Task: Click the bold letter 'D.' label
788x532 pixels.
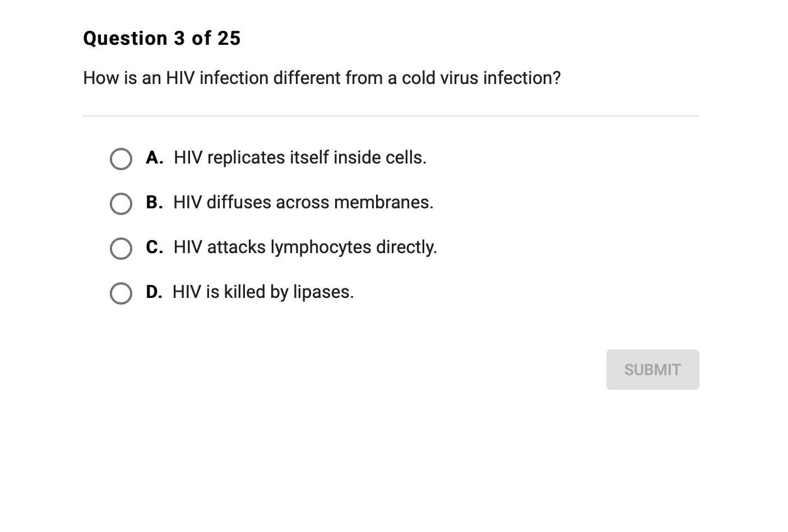Action: (154, 292)
